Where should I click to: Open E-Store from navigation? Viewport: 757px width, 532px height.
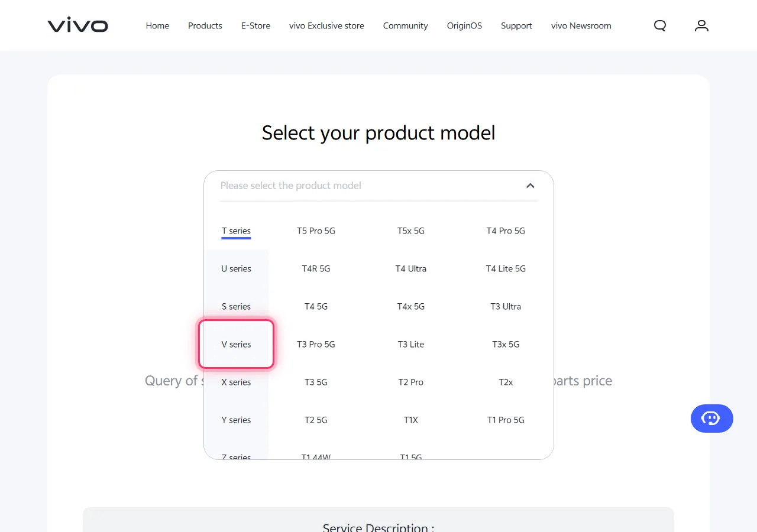(255, 26)
